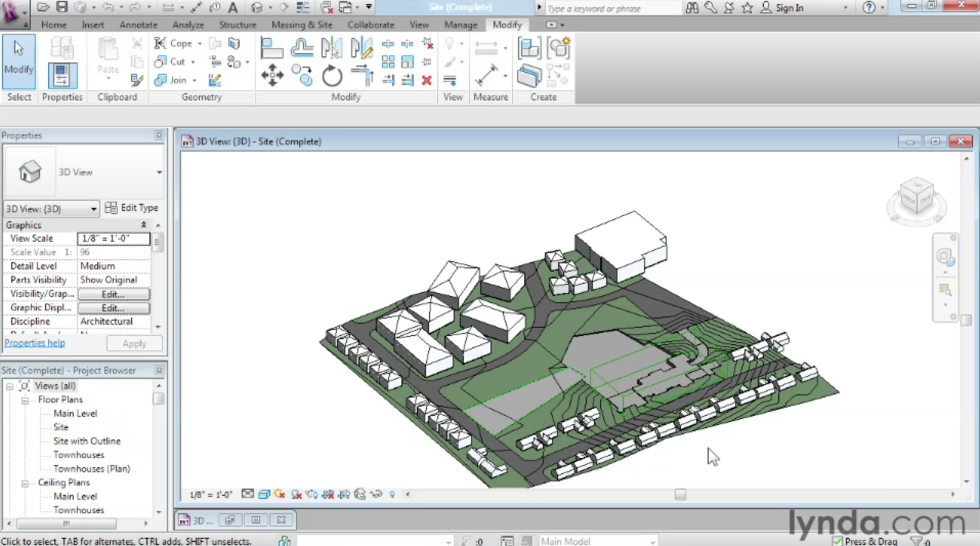Click the red Delete icon
Image resolution: width=980 pixels, height=546 pixels.
427,80
